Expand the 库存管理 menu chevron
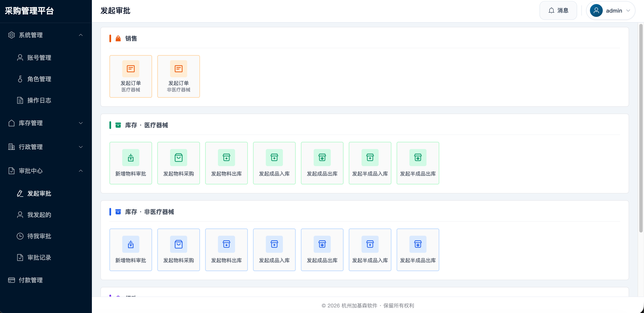The image size is (644, 313). [x=81, y=123]
